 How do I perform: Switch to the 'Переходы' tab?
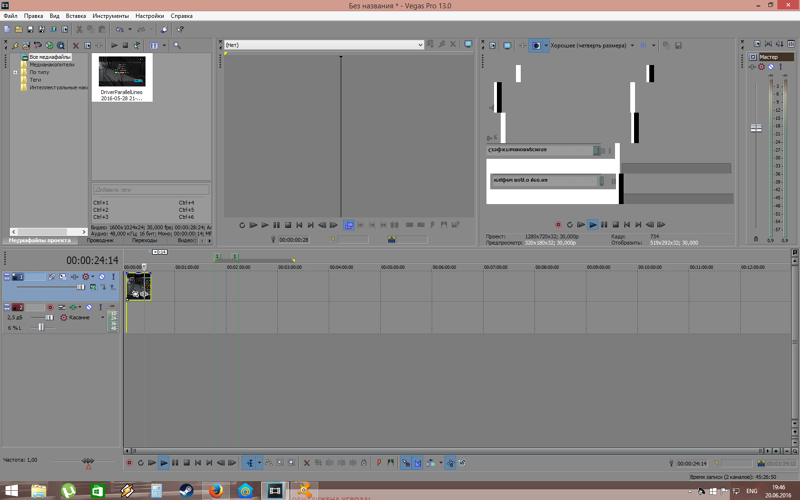[144, 240]
